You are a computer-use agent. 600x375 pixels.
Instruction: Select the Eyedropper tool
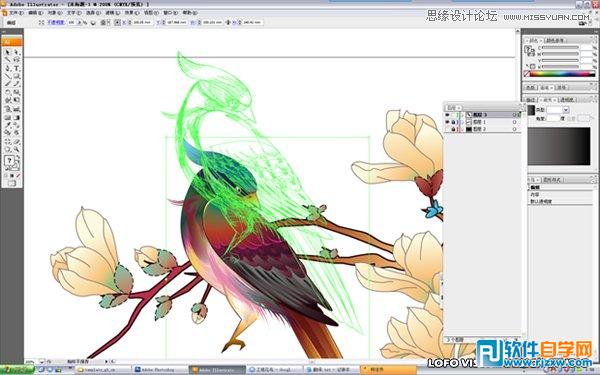[7, 124]
